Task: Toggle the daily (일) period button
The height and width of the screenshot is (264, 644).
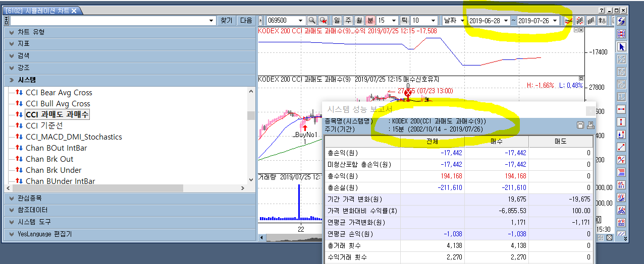Action: (x=337, y=21)
